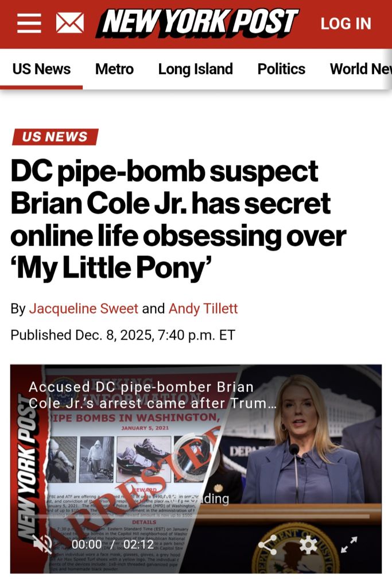Open author Andy Tillett's page
This screenshot has height=588, width=392.
tap(203, 308)
